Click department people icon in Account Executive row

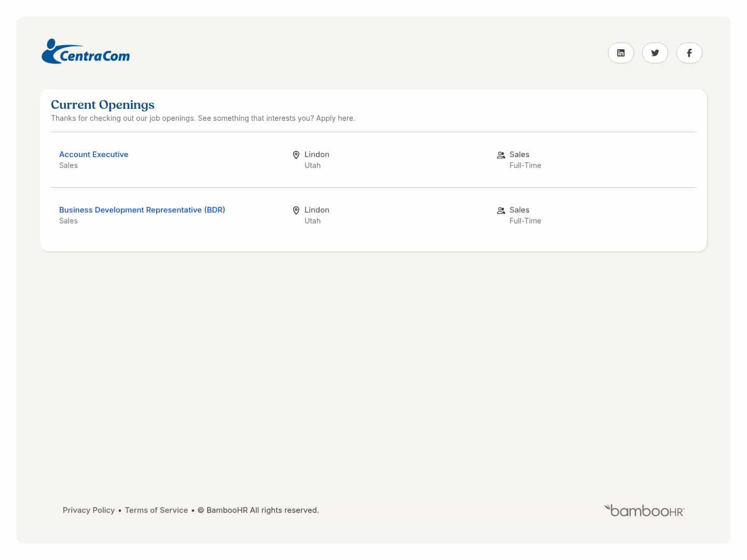pyautogui.click(x=501, y=155)
